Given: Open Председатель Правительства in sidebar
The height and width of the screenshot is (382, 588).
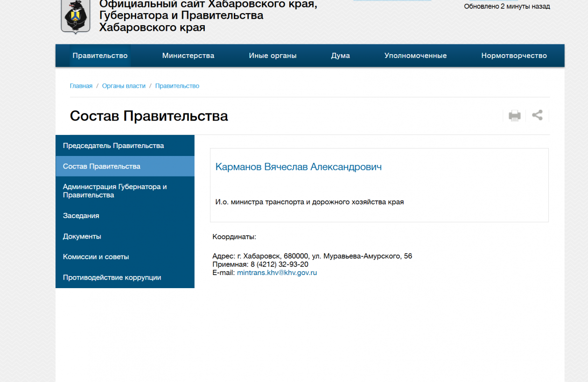Looking at the screenshot, I should coord(113,146).
